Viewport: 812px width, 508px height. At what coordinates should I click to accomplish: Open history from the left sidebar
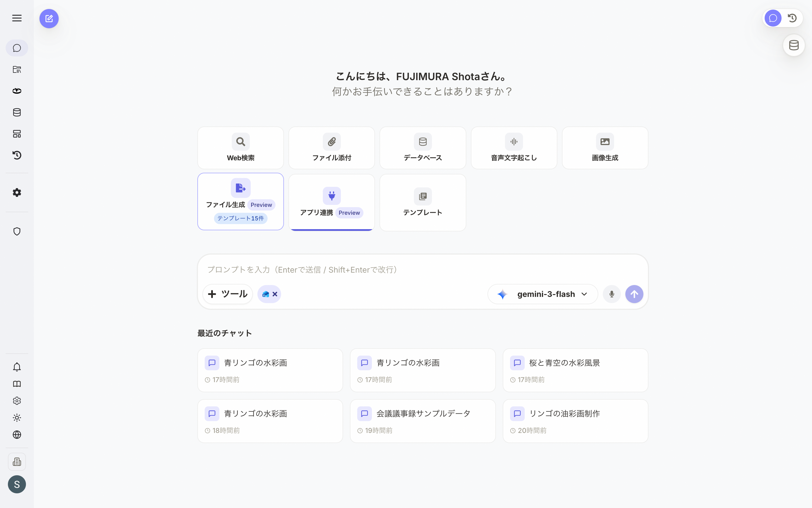pyautogui.click(x=17, y=155)
